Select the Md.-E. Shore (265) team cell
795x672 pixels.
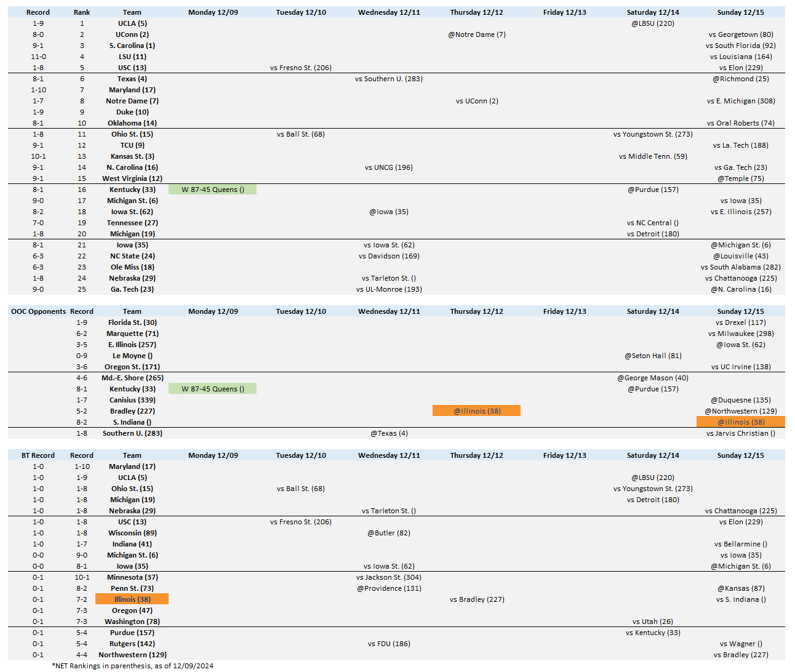[x=132, y=378]
